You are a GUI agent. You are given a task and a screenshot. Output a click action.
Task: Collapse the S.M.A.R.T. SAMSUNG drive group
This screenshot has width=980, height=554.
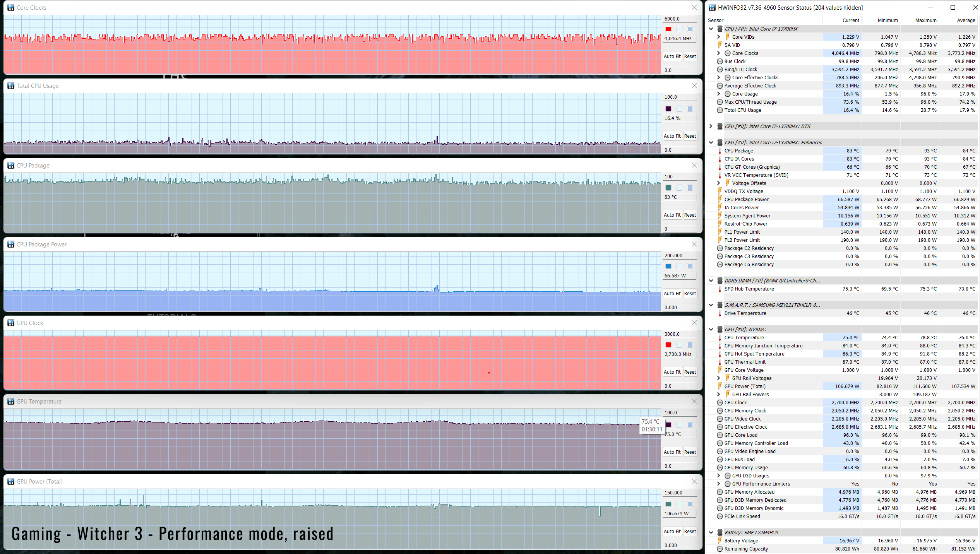(711, 305)
